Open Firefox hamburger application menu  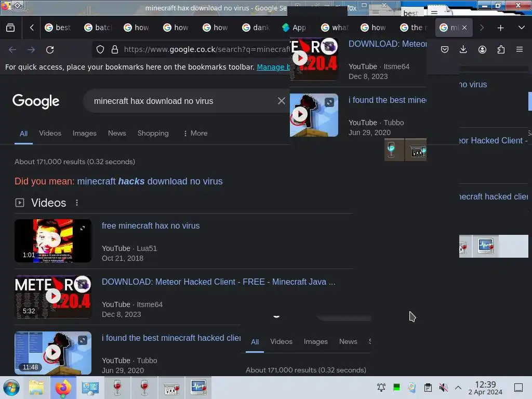click(520, 49)
